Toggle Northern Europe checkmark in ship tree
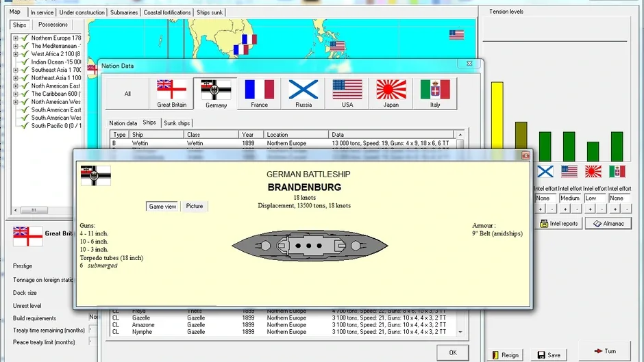The height and width of the screenshot is (362, 644). (x=24, y=38)
